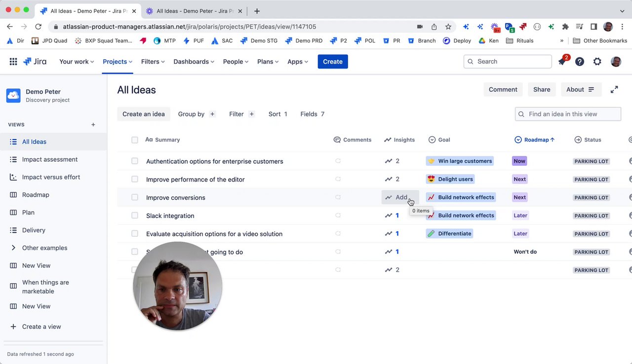
Task: Click the Share button
Action: pos(542,89)
